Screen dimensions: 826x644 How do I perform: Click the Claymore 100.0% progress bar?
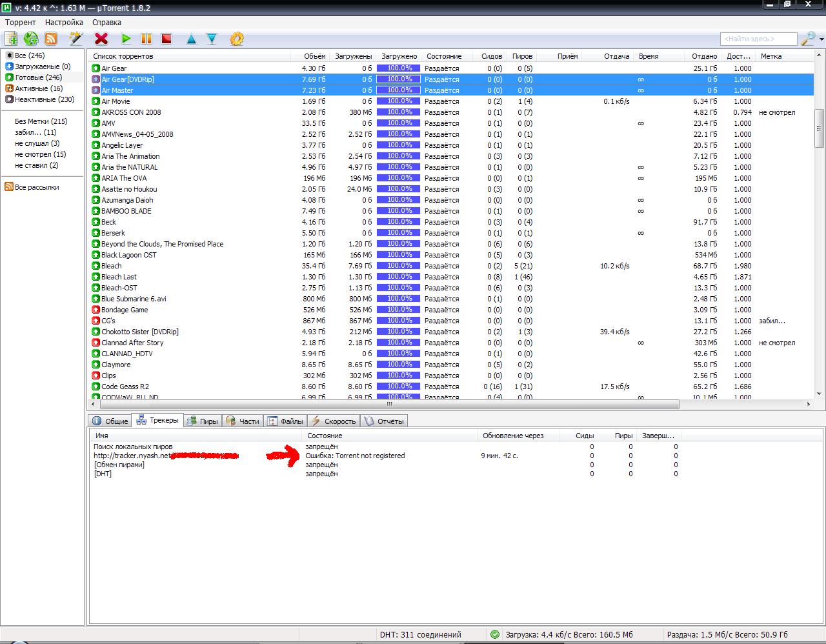(399, 365)
